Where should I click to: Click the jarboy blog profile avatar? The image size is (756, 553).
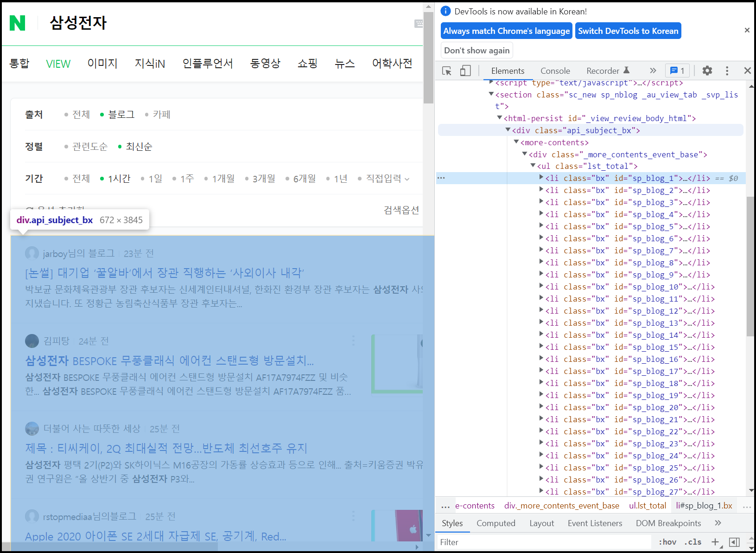tap(32, 253)
